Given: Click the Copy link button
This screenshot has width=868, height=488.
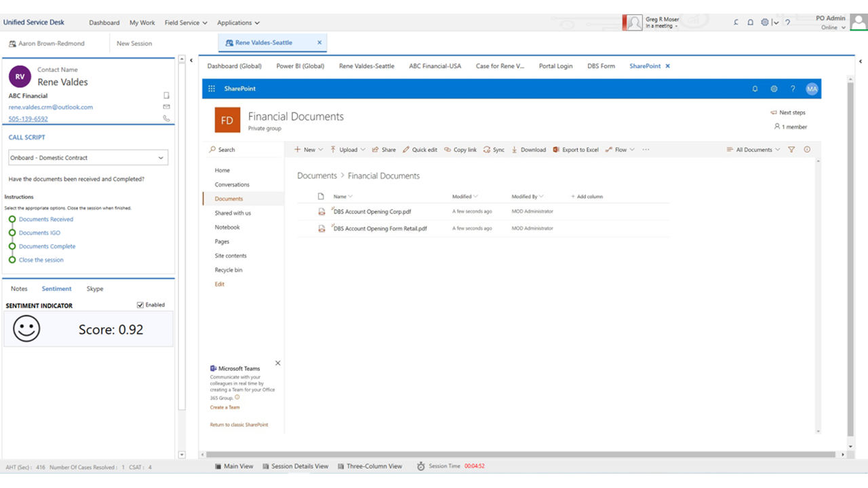Looking at the screenshot, I should point(460,150).
